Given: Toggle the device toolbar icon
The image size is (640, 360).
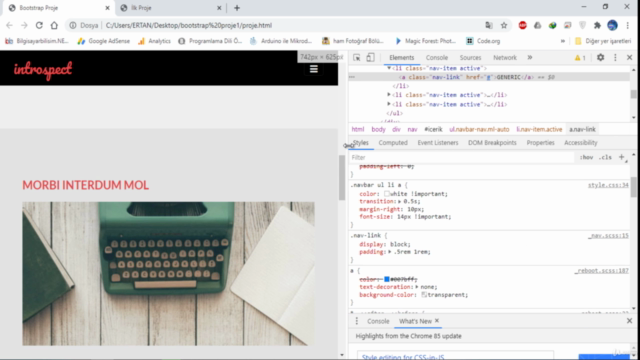Looking at the screenshot, I should coord(370,58).
